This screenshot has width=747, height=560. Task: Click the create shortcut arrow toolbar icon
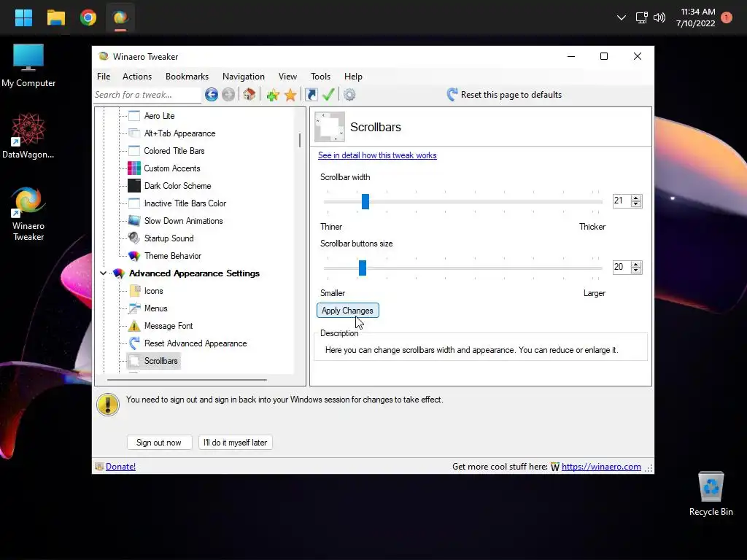(311, 95)
